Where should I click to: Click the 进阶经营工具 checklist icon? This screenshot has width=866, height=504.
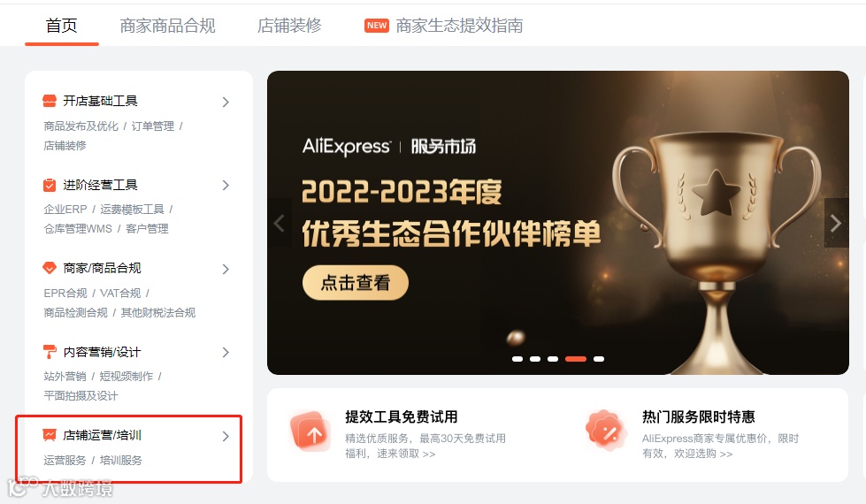pos(50,185)
